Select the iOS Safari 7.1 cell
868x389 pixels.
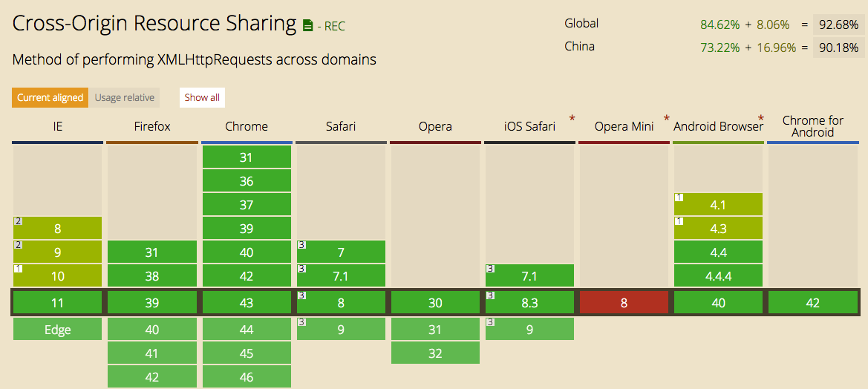[529, 276]
